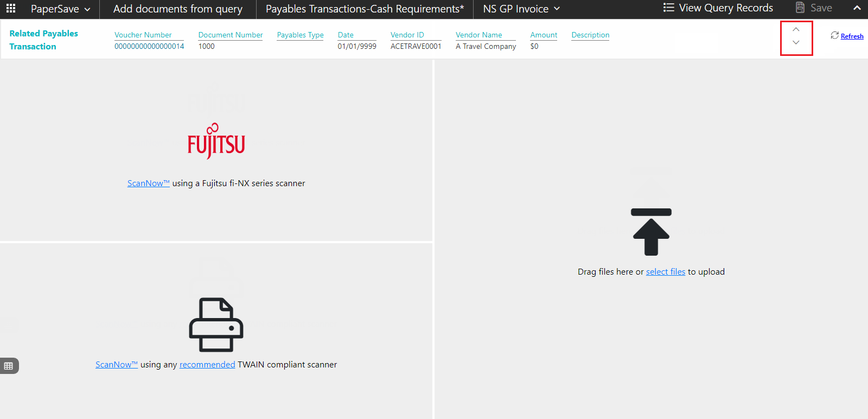Click ScanNow link for Fujitsu scanner
The height and width of the screenshot is (419, 868).
[148, 183]
